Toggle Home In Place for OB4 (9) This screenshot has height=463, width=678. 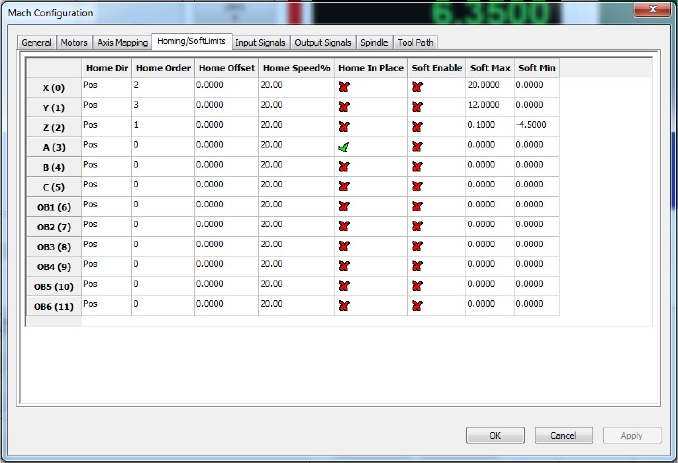coord(344,266)
